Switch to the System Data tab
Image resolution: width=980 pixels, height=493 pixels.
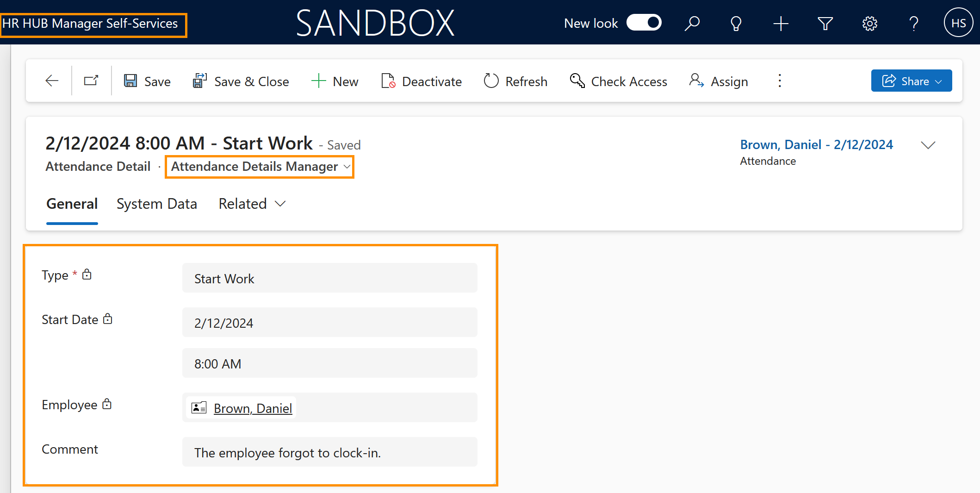157,204
